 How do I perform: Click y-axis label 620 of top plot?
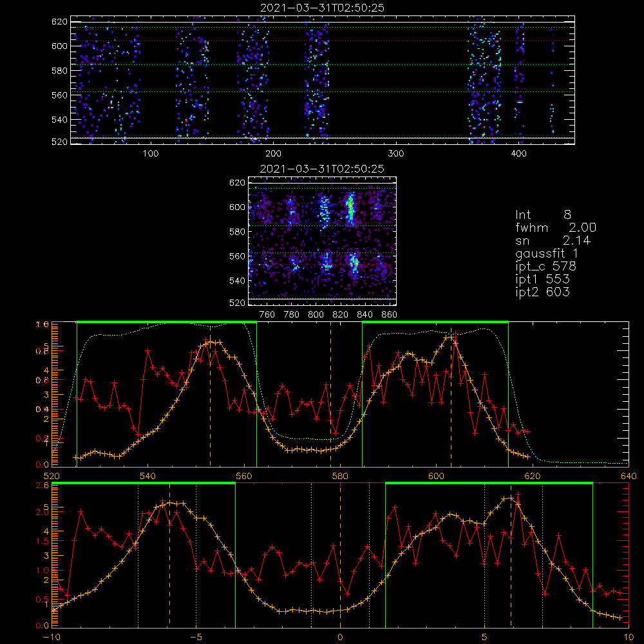pyautogui.click(x=59, y=21)
